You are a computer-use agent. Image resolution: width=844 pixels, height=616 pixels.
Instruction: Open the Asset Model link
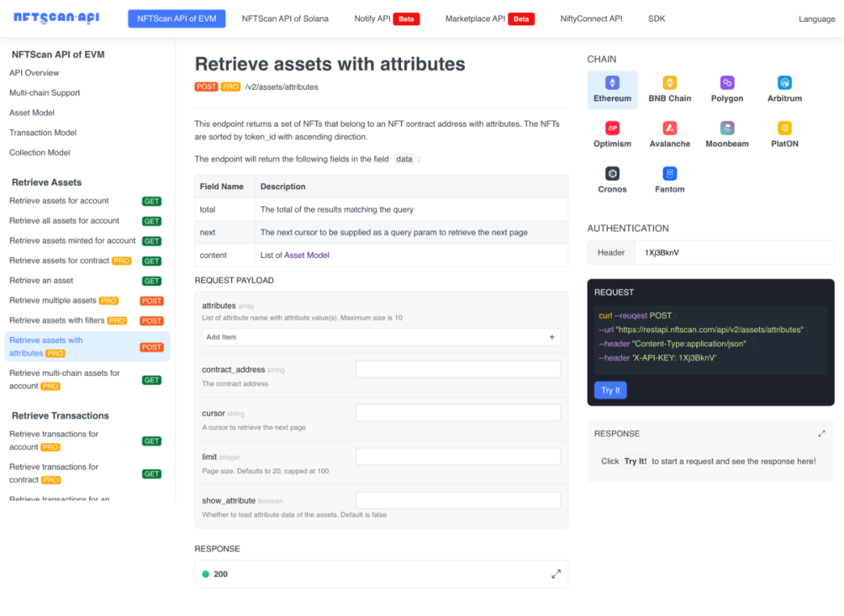[306, 255]
